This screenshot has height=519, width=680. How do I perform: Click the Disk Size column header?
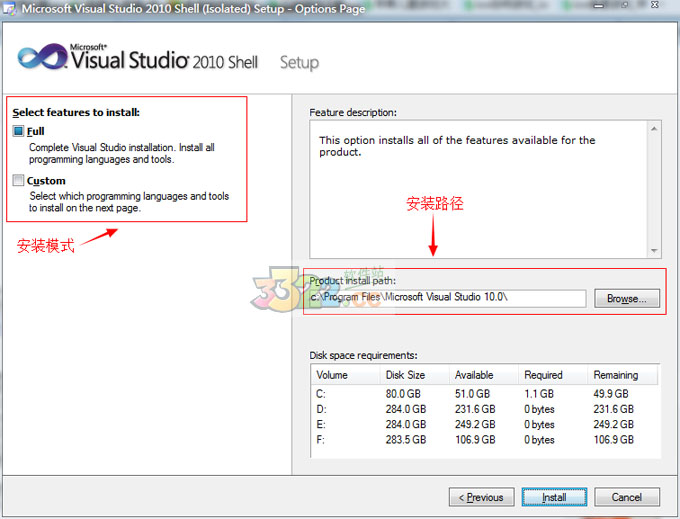tap(415, 375)
